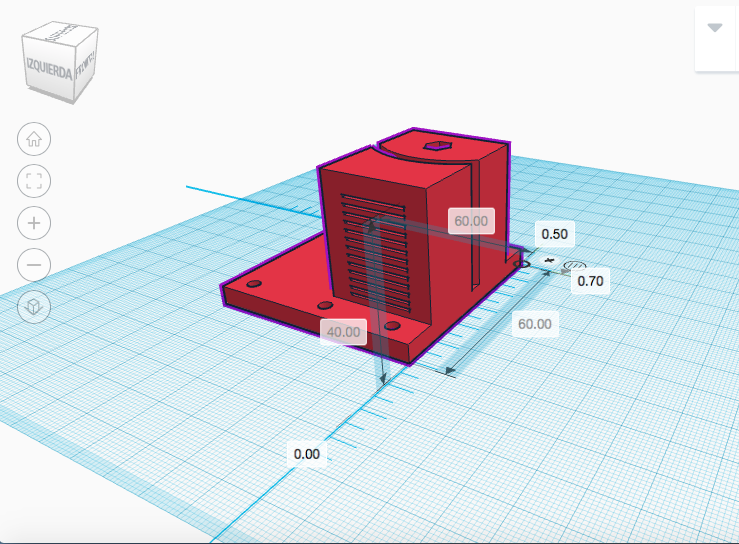Image resolution: width=739 pixels, height=544 pixels.
Task: Edit the 0.50 ruler offset value
Action: tap(555, 234)
